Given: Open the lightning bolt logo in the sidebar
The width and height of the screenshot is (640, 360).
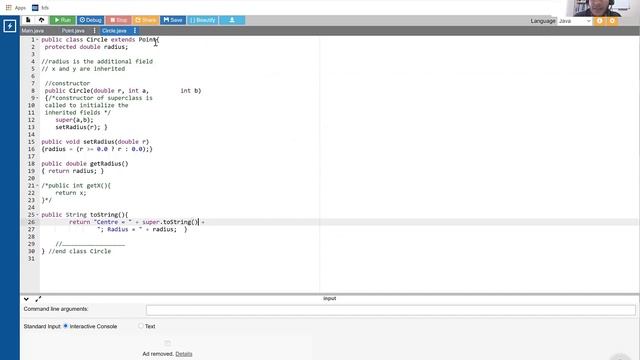Looking at the screenshot, I should point(10,26).
